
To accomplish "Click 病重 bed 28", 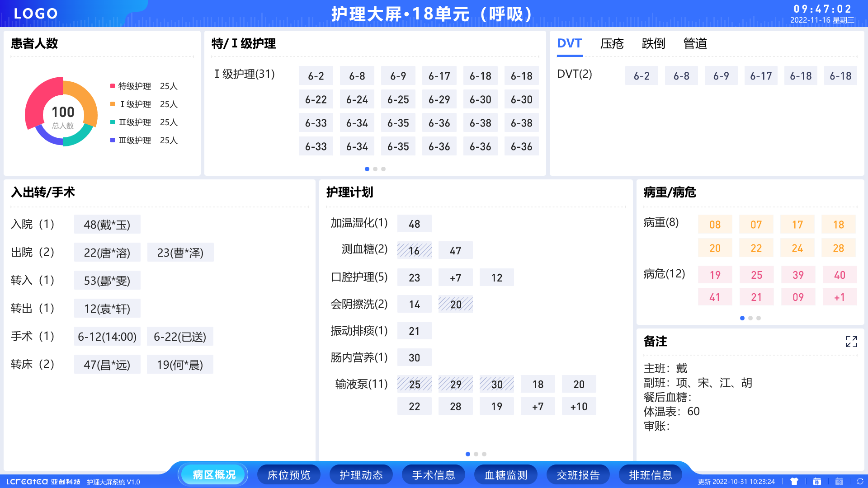I will point(839,248).
